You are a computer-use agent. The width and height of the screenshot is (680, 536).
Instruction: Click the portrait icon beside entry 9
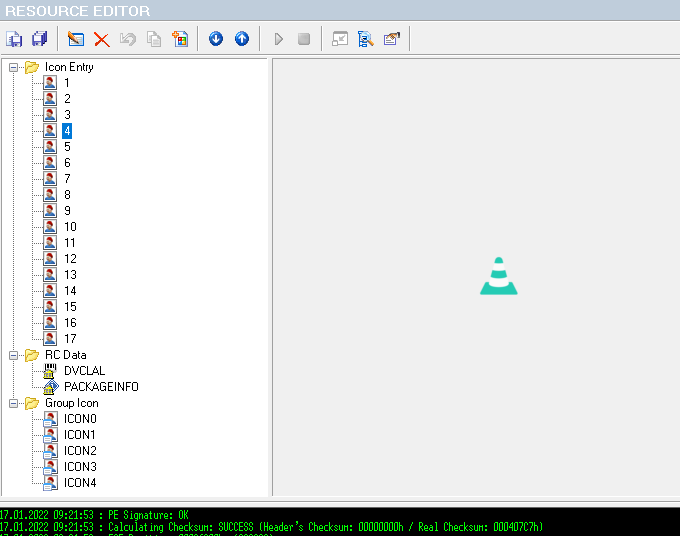(50, 211)
